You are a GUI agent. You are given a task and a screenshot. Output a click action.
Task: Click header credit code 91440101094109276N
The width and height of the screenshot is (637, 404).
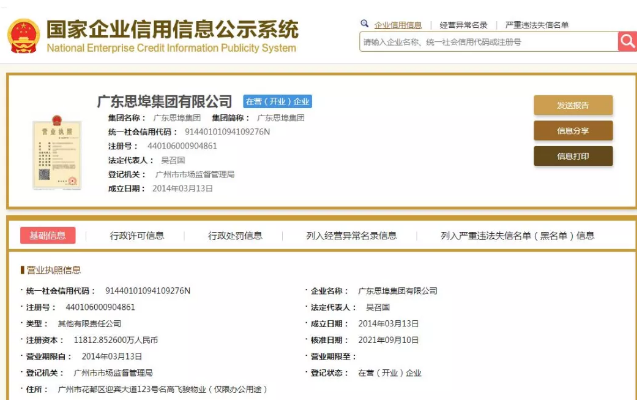click(x=227, y=132)
